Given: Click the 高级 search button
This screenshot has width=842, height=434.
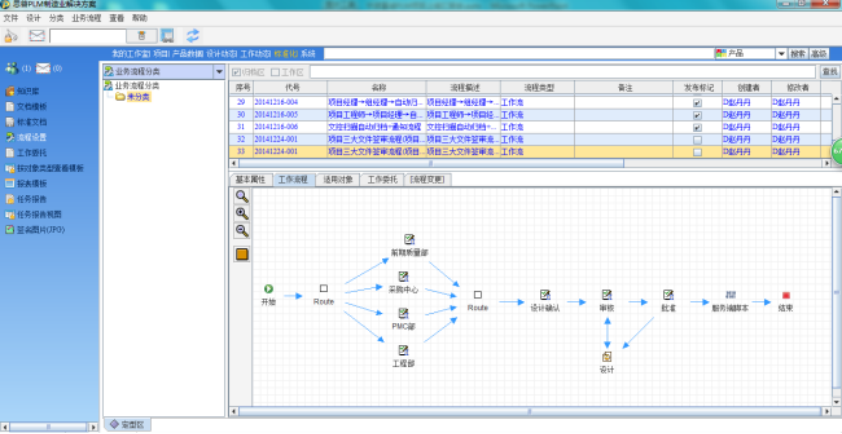Looking at the screenshot, I should point(819,54).
